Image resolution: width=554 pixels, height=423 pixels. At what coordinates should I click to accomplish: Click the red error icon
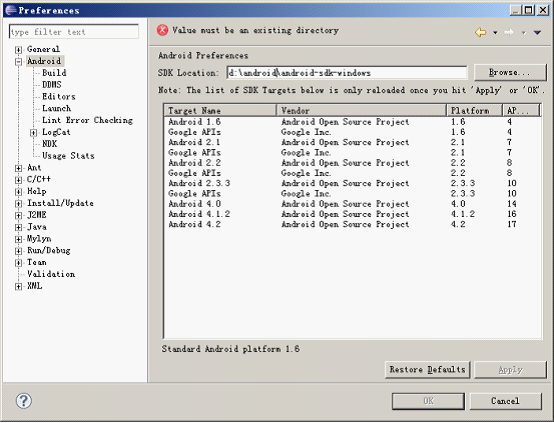[x=162, y=30]
